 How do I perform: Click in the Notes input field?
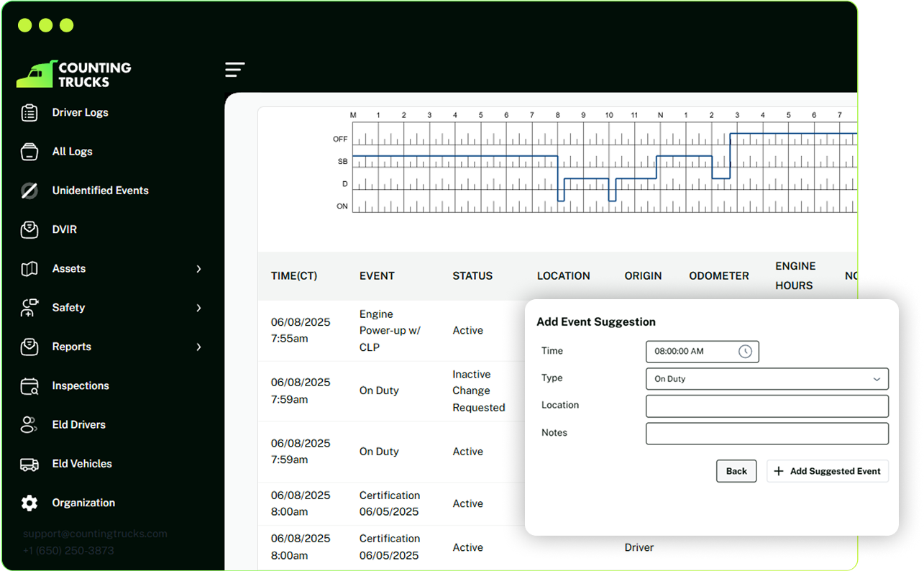[767, 434]
